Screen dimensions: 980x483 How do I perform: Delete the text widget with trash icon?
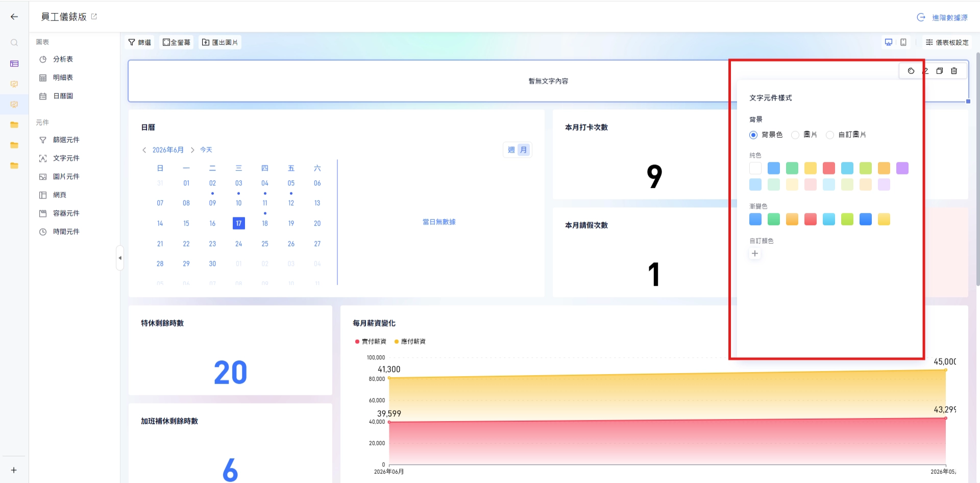point(954,71)
